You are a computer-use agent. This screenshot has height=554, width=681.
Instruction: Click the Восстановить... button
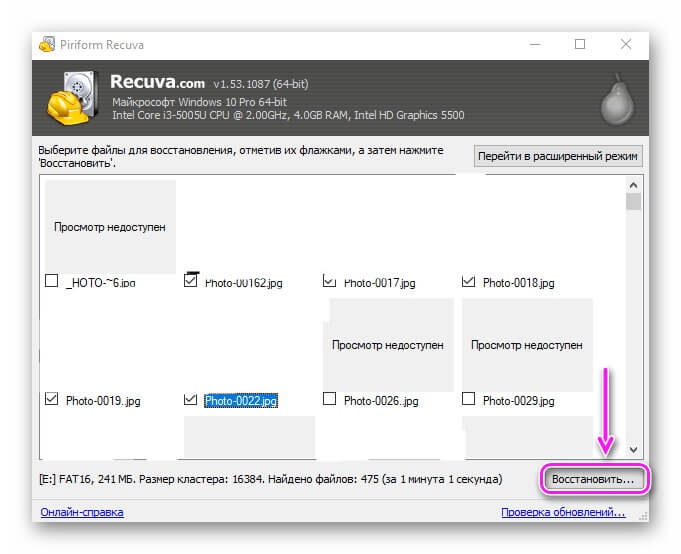point(593,479)
